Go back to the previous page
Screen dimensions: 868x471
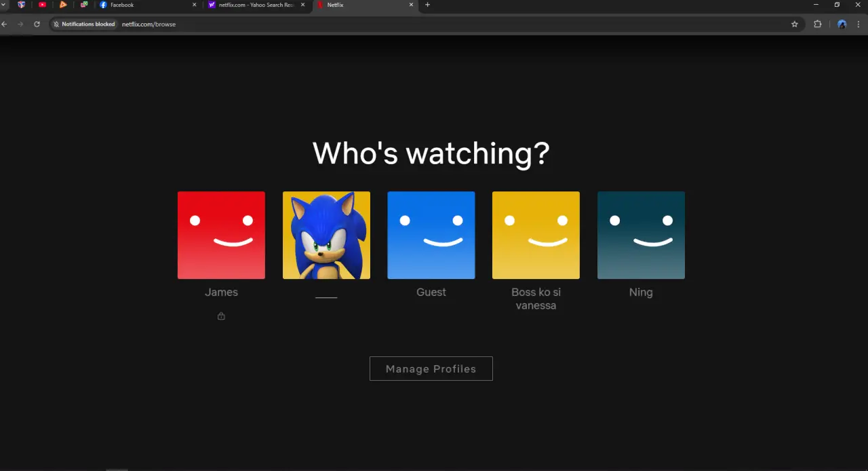coord(4,24)
